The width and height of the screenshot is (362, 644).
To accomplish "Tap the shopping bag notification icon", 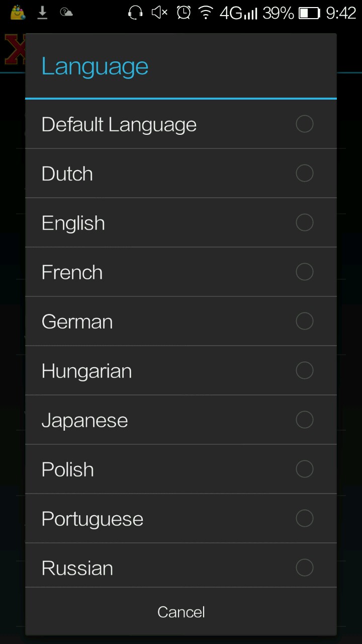I will coord(18,13).
